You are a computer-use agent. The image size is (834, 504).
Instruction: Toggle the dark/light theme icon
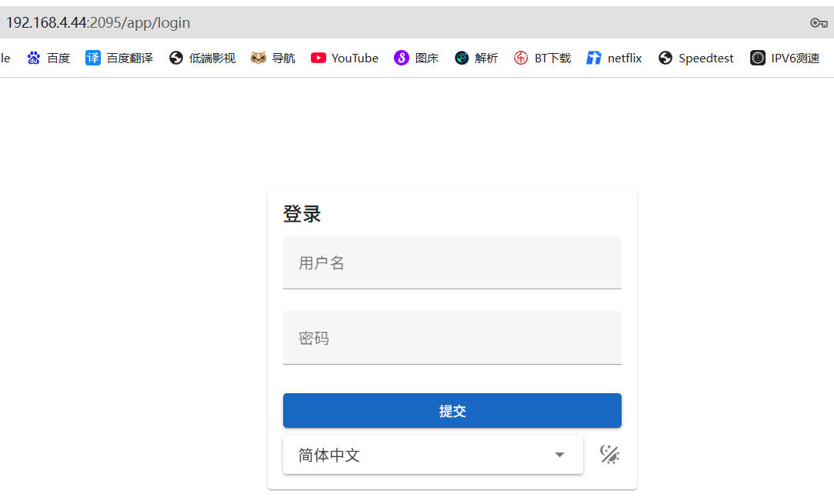coord(609,455)
